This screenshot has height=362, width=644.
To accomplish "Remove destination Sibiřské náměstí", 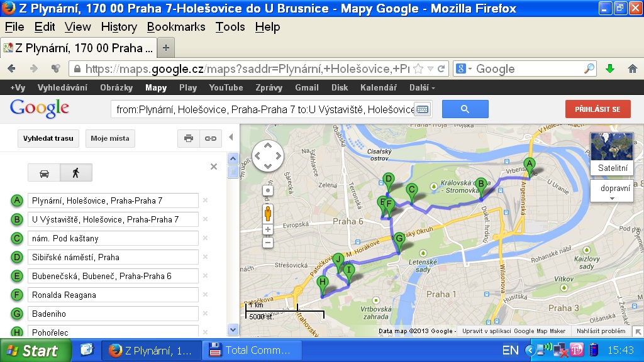I will coord(206,257).
